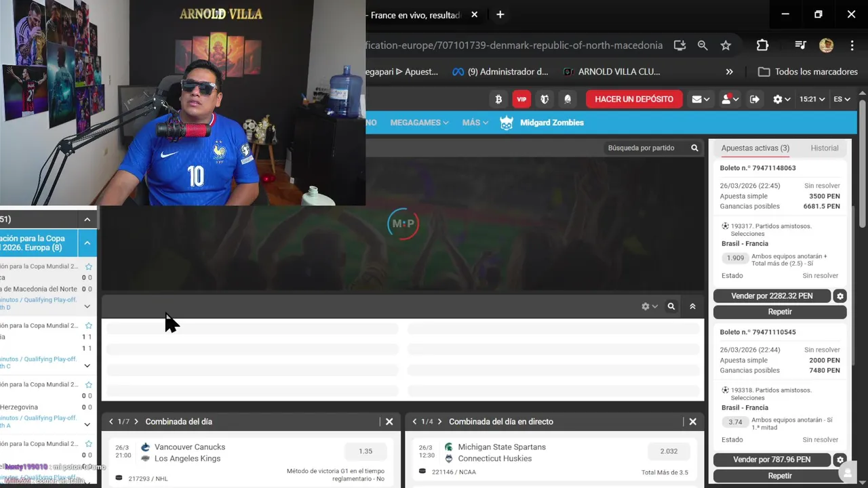Favorite the fourth qualifier match star
Viewport: 868px width, 488px height.
click(x=88, y=443)
